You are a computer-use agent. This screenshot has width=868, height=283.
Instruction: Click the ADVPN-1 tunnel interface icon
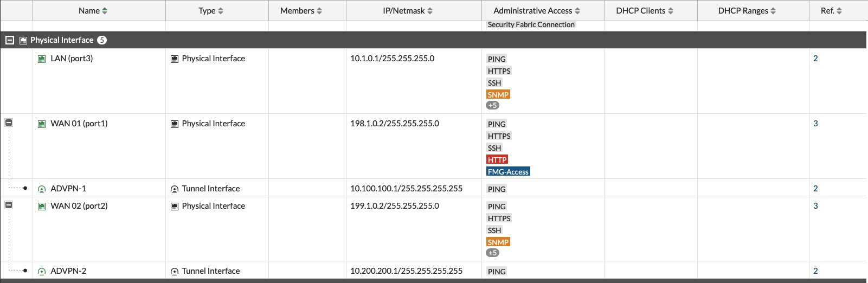tap(42, 189)
